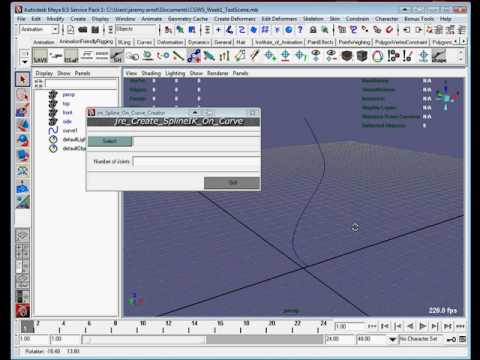Switch to the Curves shelf tab
The width and height of the screenshot is (480, 360).
point(144,42)
